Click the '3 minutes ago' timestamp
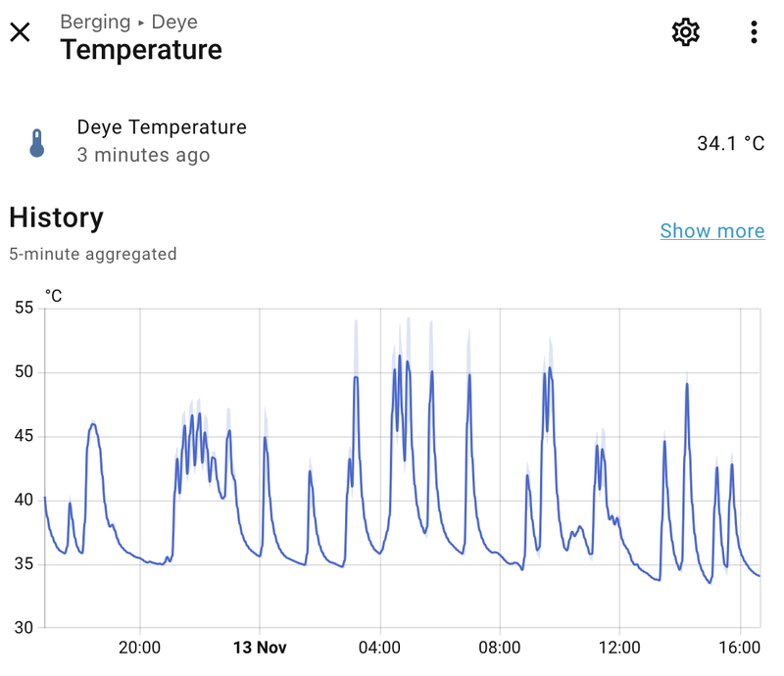This screenshot has height=676, width=784. [143, 155]
